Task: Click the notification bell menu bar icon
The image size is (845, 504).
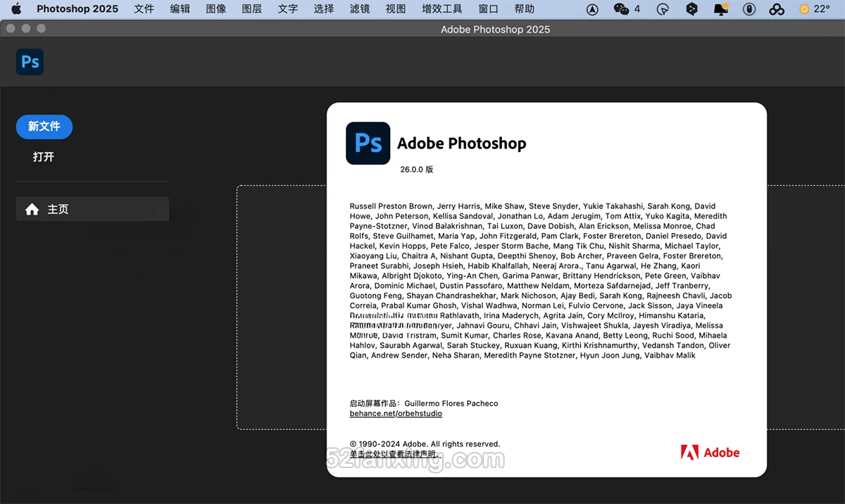Action: tap(720, 9)
